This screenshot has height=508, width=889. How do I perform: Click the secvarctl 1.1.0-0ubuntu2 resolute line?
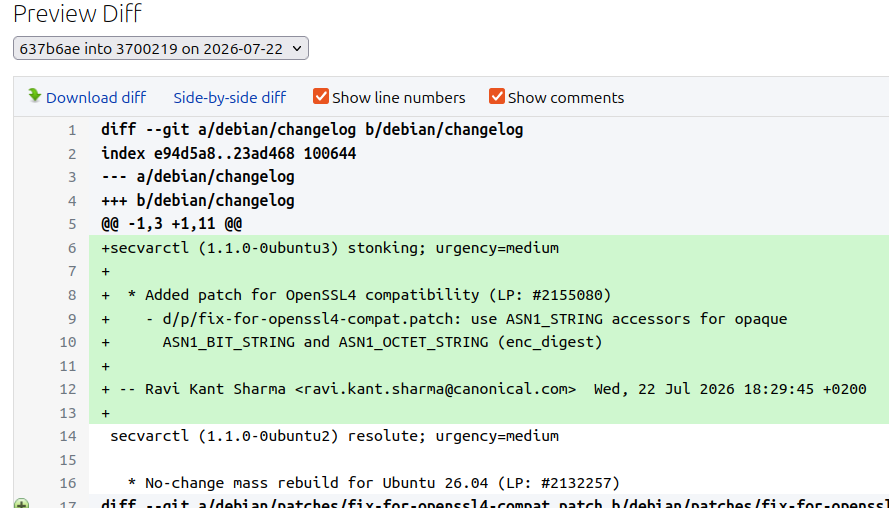(335, 436)
